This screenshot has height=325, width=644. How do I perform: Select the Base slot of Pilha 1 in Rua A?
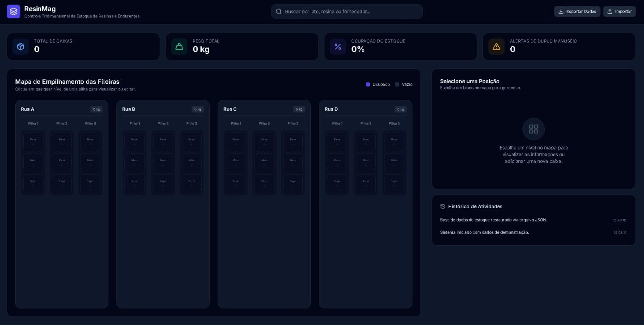(x=33, y=142)
